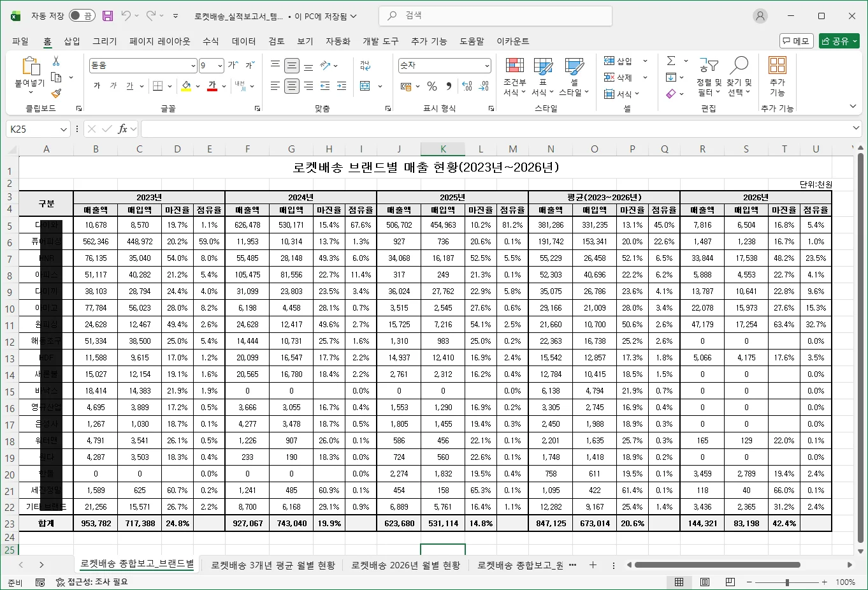Click the Orientation text angle icon
This screenshot has height=590, width=868.
click(325, 65)
